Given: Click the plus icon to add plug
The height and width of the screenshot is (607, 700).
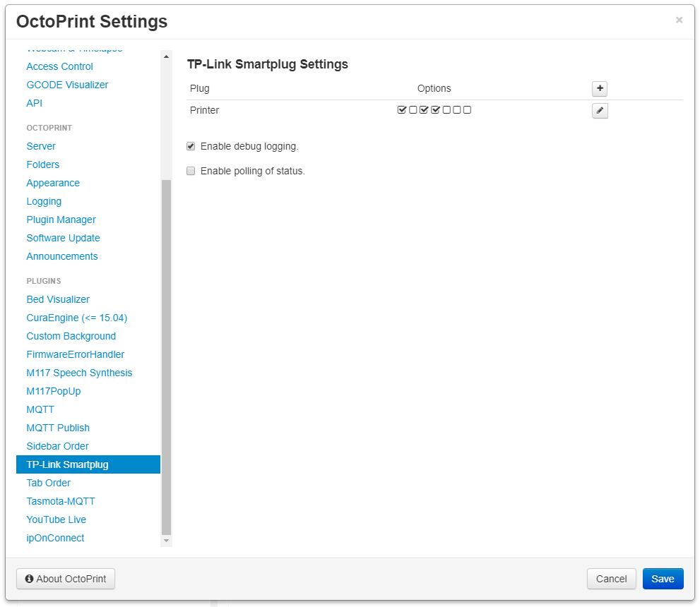Looking at the screenshot, I should 600,88.
